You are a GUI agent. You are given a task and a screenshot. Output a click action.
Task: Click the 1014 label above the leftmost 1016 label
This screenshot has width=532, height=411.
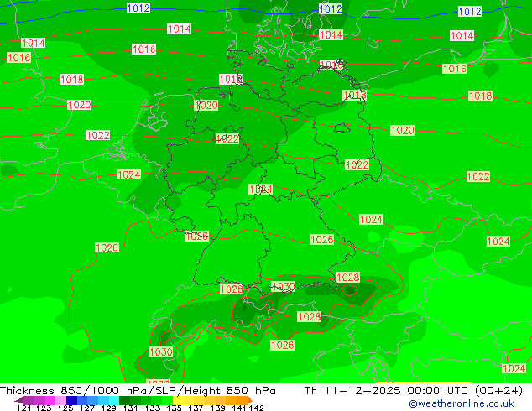[34, 43]
